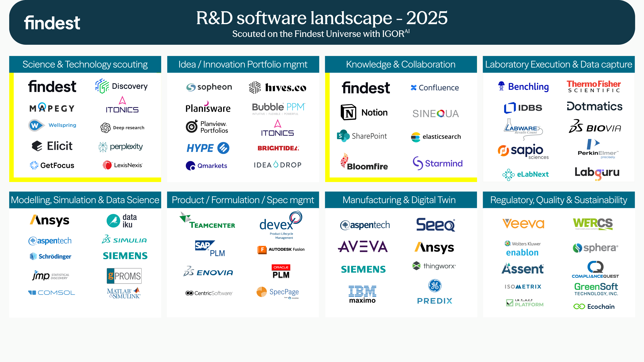The image size is (644, 362).
Task: Click the sphera logo
Action: 596,248
